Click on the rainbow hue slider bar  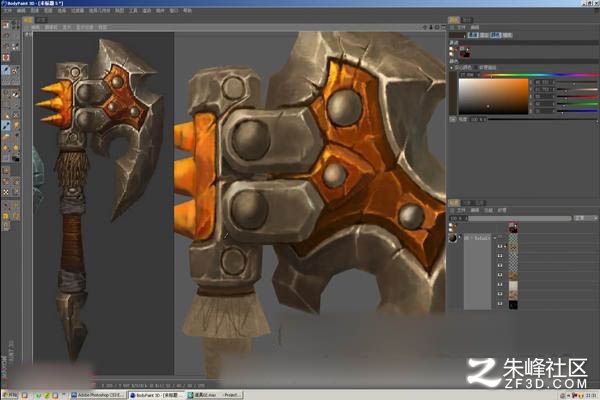click(538, 75)
